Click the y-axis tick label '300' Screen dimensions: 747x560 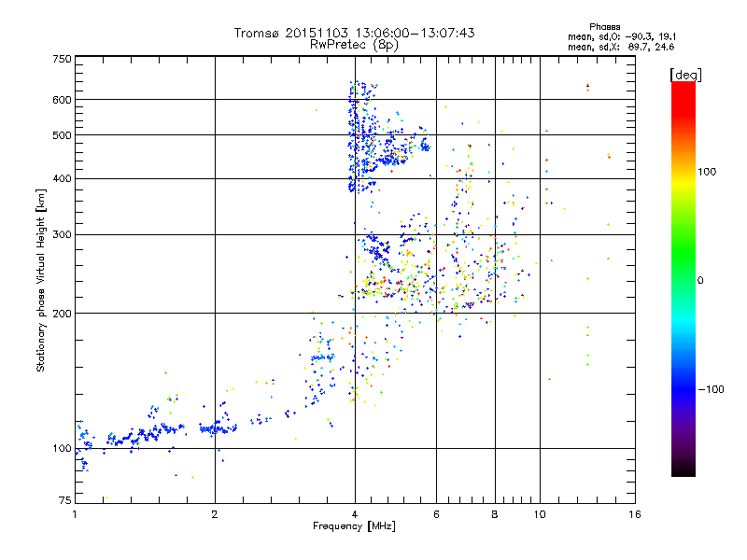point(62,235)
